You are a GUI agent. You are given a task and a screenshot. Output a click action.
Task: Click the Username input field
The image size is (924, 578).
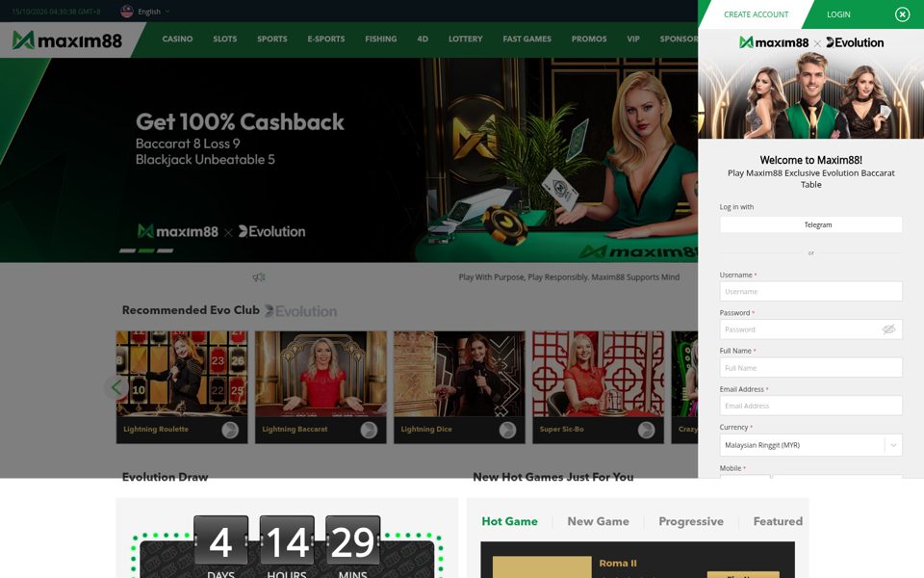[x=810, y=291]
